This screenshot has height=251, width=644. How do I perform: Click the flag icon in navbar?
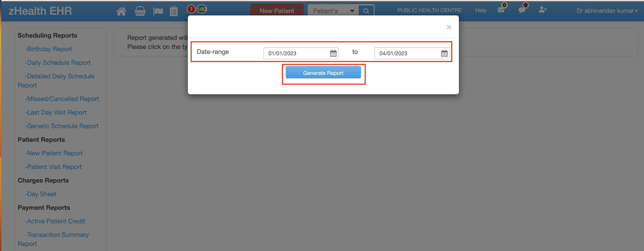[158, 12]
